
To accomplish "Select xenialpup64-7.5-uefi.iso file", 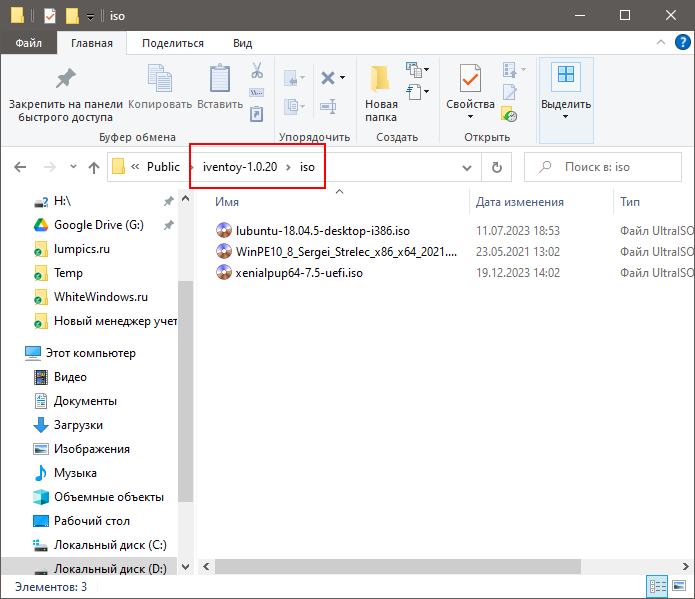I will [299, 272].
